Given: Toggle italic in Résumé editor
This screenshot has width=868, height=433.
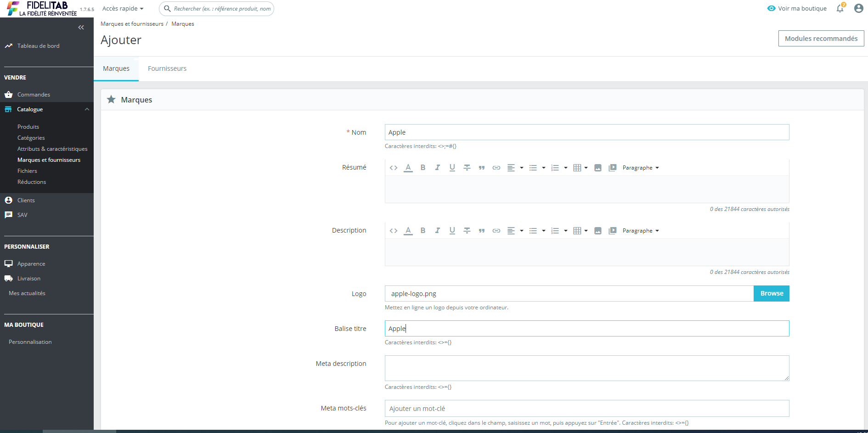Looking at the screenshot, I should click(438, 168).
